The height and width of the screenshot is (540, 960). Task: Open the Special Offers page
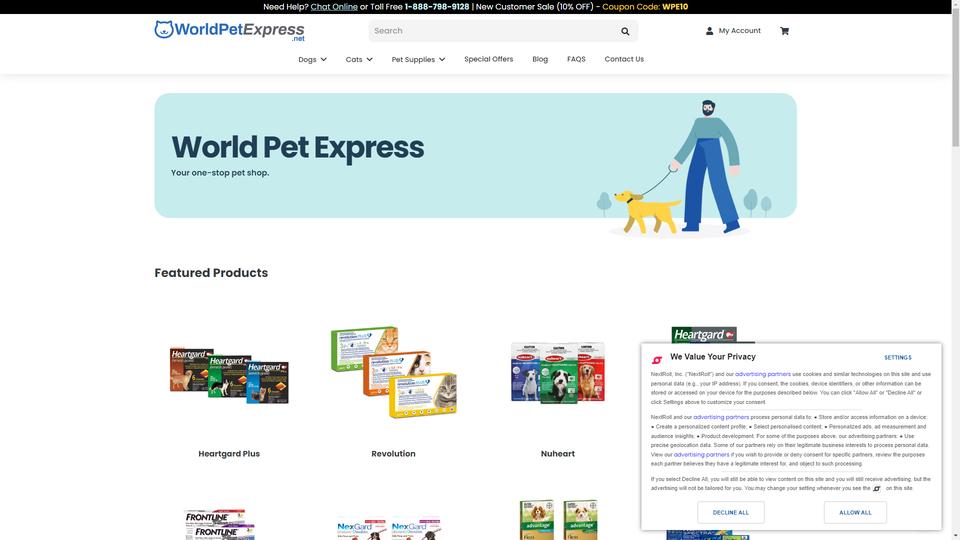489,59
